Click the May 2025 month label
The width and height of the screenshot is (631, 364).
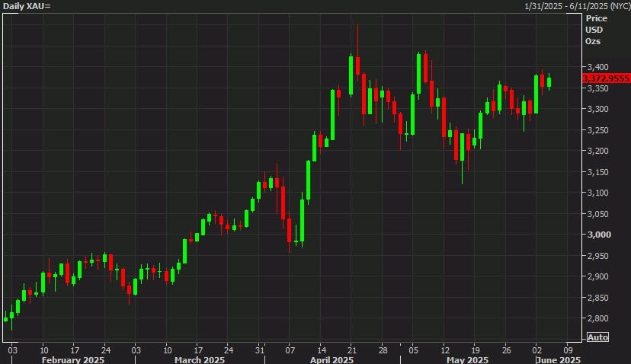point(468,359)
